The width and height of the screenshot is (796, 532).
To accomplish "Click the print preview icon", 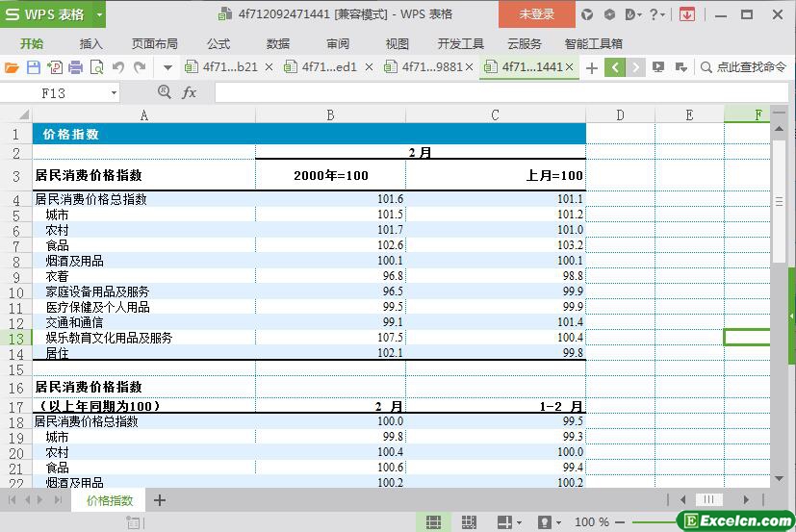I will tap(96, 67).
